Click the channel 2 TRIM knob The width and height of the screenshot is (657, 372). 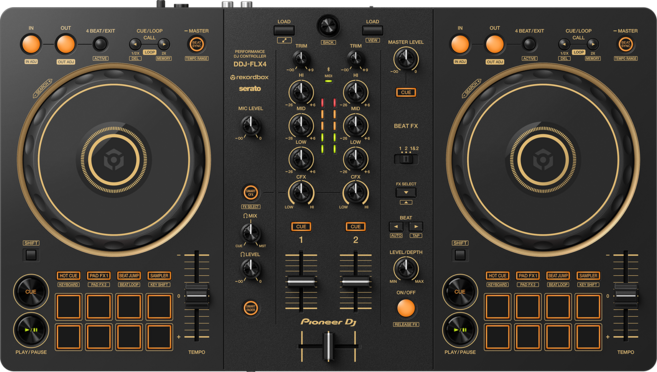pos(355,59)
